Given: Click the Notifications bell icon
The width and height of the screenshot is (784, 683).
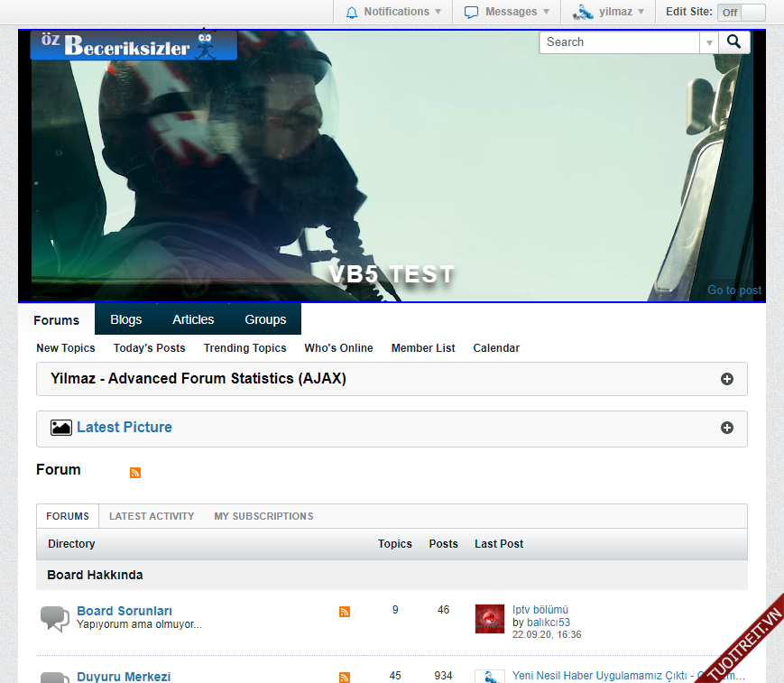Looking at the screenshot, I should pyautogui.click(x=352, y=12).
